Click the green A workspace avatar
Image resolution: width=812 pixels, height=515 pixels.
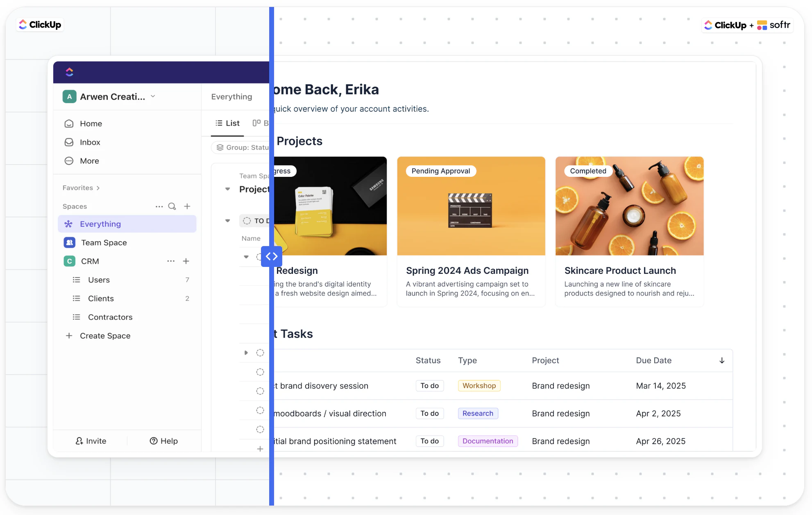69,97
